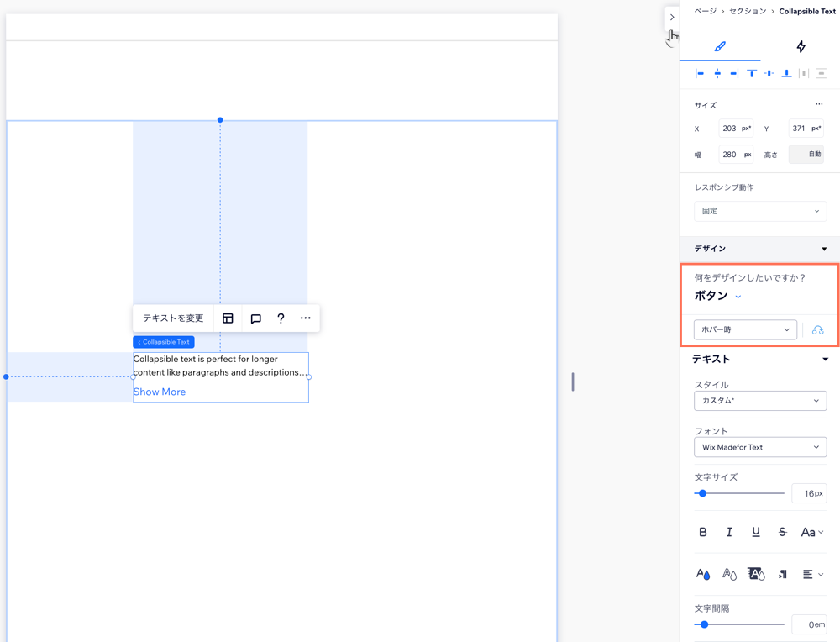The height and width of the screenshot is (642, 840).
Task: Click the 文字サイズ slider handle
Action: [702, 493]
